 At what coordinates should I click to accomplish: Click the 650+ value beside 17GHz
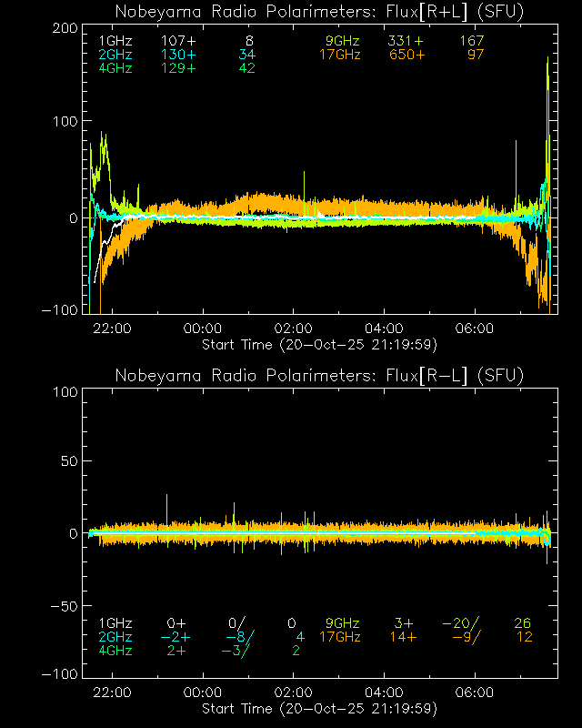(x=406, y=55)
